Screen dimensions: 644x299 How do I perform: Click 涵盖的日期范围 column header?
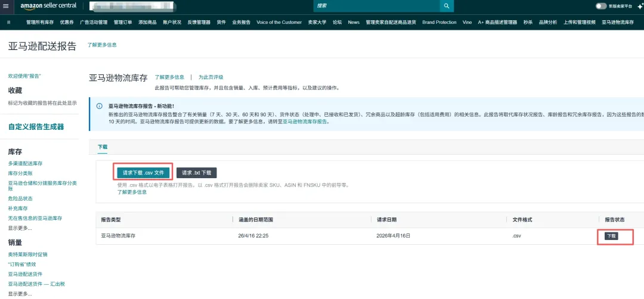coord(256,220)
